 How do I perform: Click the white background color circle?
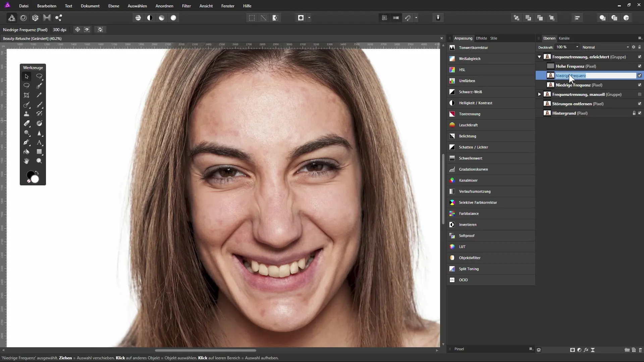36,180
